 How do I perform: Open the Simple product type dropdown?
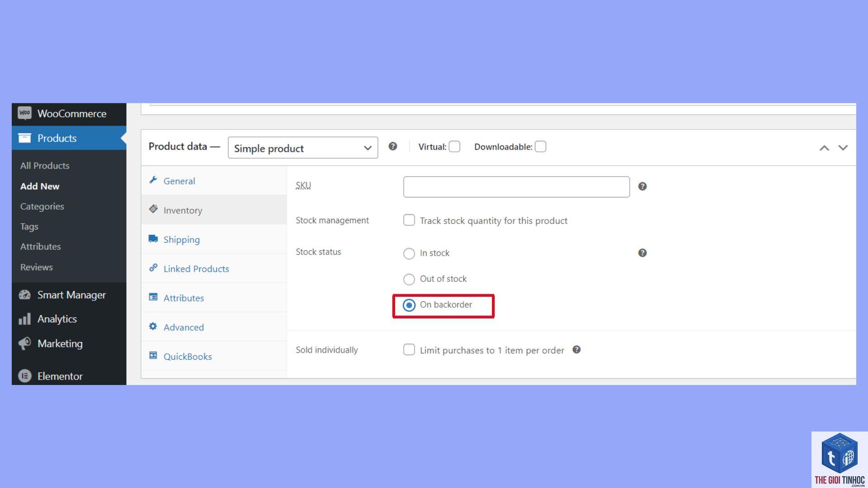point(303,148)
